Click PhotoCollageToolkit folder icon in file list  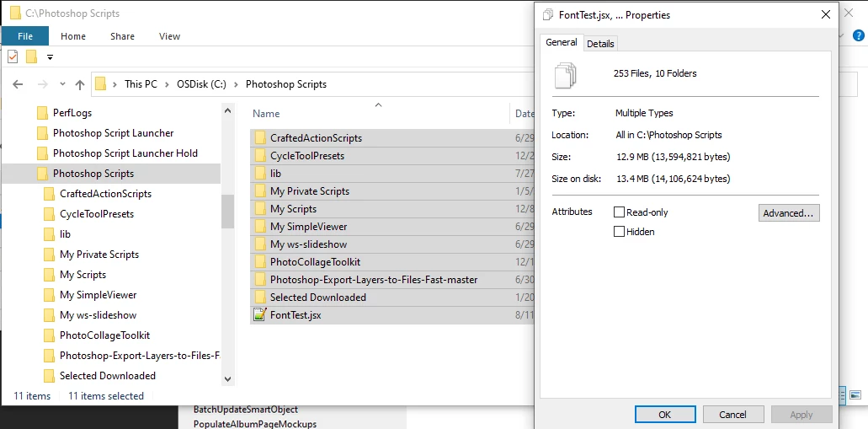coord(259,261)
